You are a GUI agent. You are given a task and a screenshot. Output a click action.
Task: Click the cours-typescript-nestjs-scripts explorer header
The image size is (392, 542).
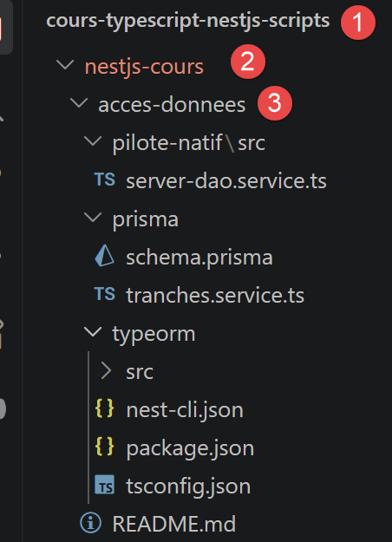187,21
